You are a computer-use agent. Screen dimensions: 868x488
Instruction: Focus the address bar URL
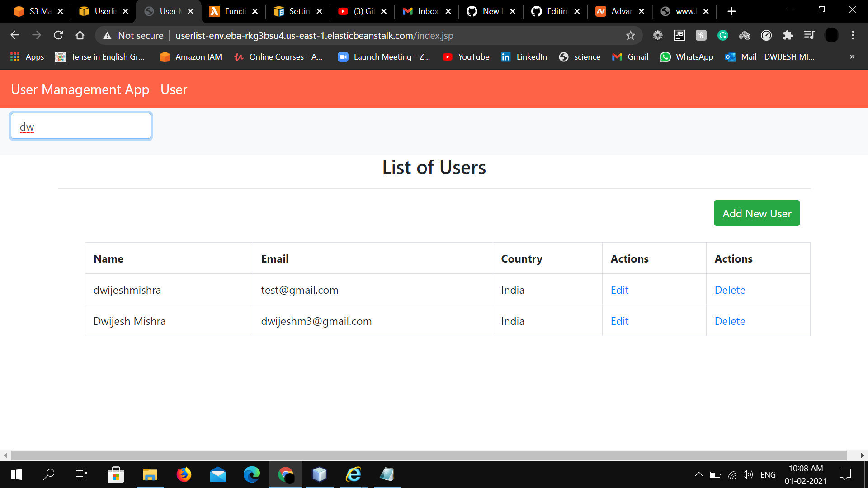pyautogui.click(x=314, y=35)
